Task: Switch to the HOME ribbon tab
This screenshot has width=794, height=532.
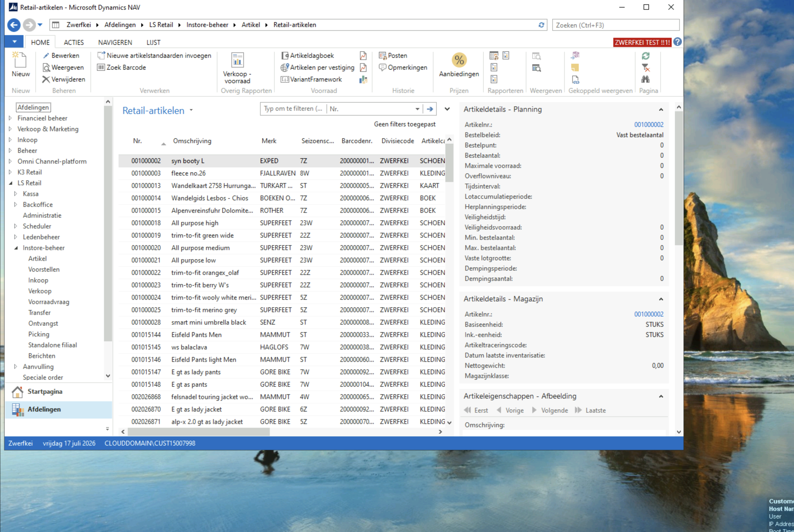Action: pyautogui.click(x=41, y=42)
